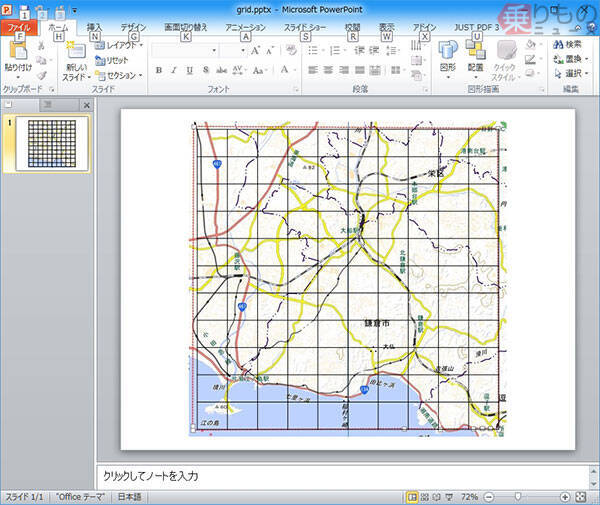Expand the セクション (Section) dropdown
This screenshot has width=600, height=505.
121,75
